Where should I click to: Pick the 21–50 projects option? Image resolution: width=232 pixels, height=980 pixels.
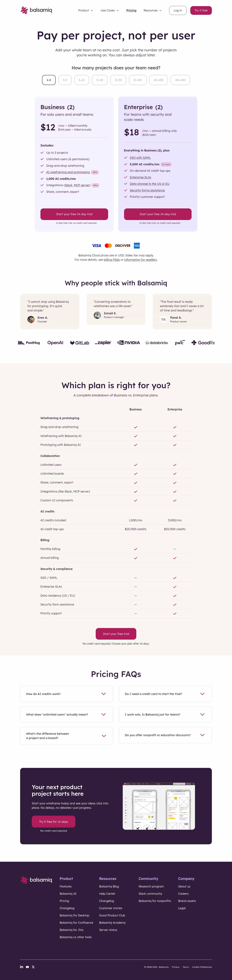tap(118, 80)
